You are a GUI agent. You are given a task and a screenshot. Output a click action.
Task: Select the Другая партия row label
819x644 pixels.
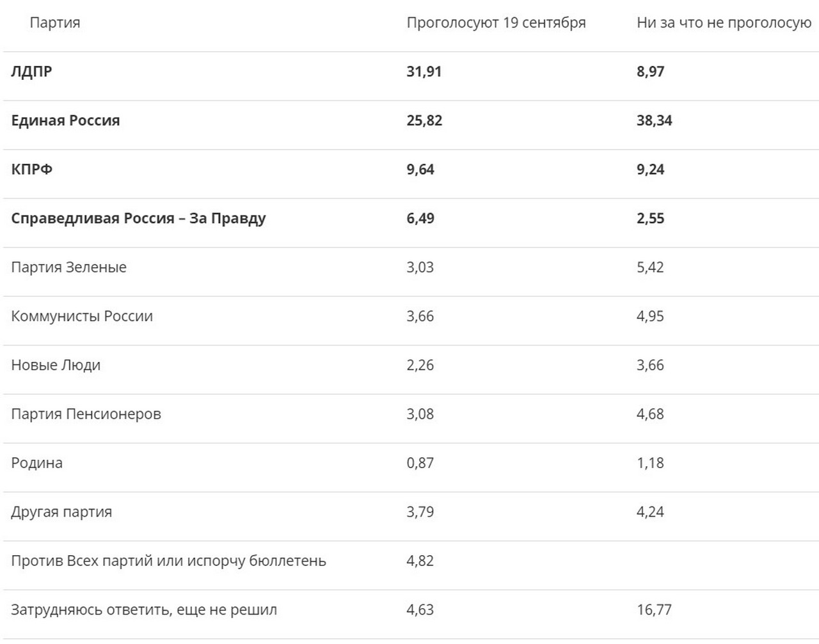pos(61,512)
